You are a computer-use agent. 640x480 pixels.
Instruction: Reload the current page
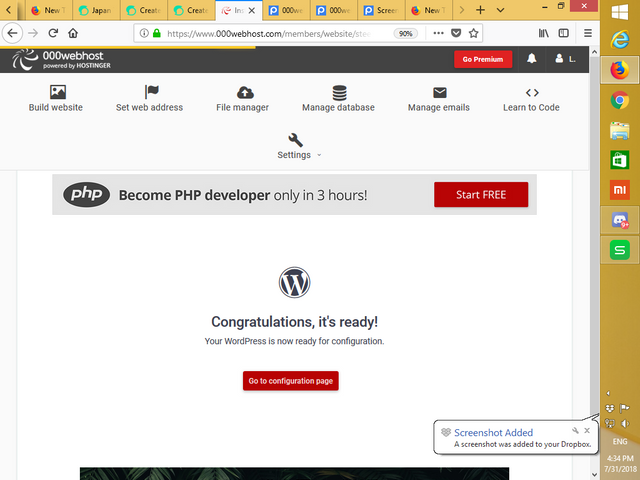click(53, 33)
